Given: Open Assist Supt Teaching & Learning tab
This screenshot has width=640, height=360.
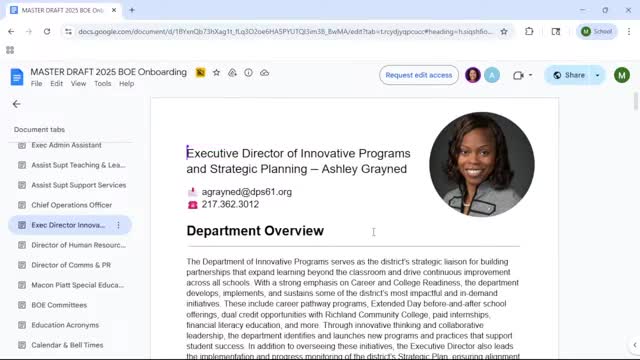Looking at the screenshot, I should pyautogui.click(x=70, y=165).
